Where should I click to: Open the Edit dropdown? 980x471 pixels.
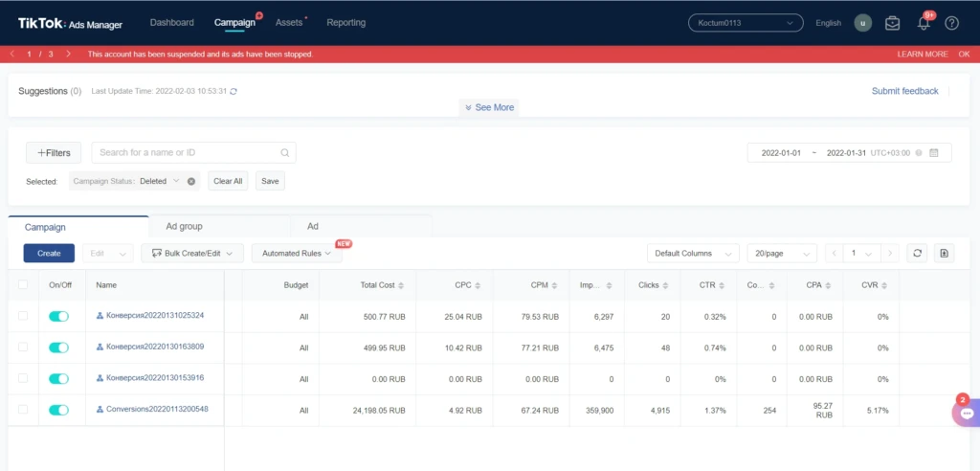(x=107, y=254)
